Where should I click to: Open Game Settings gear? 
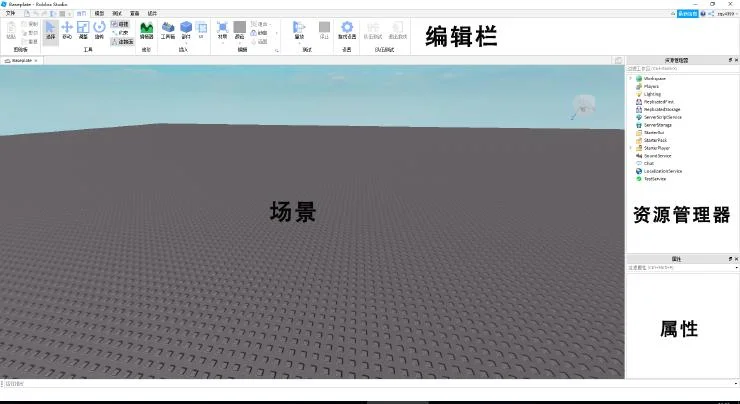coord(347,30)
